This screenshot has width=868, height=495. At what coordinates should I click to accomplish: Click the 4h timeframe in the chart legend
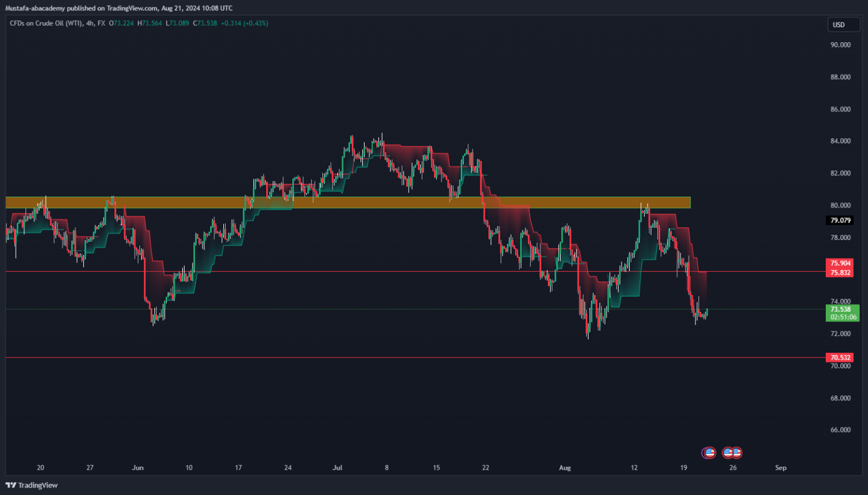pyautogui.click(x=90, y=24)
